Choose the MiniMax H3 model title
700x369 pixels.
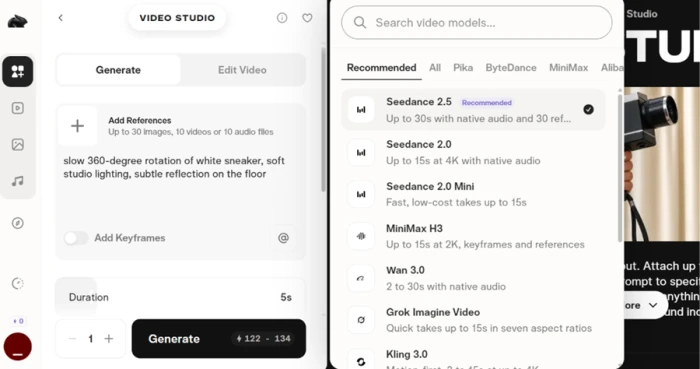tap(414, 229)
